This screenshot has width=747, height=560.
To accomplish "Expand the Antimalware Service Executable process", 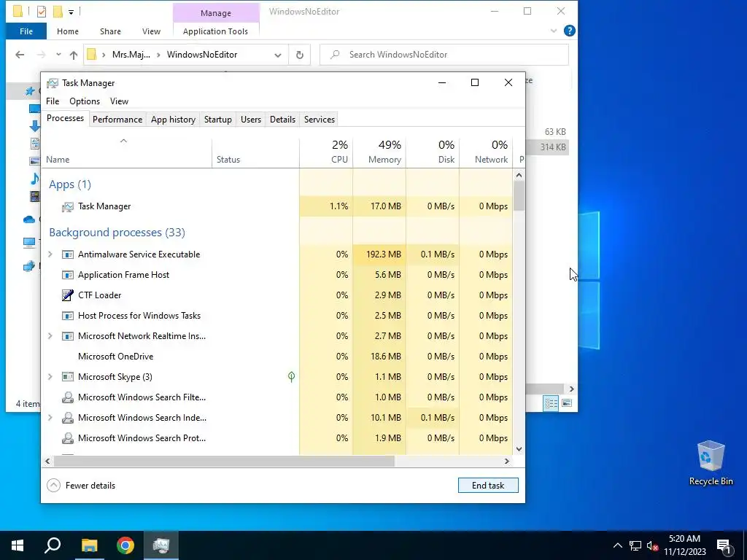I will [50, 254].
